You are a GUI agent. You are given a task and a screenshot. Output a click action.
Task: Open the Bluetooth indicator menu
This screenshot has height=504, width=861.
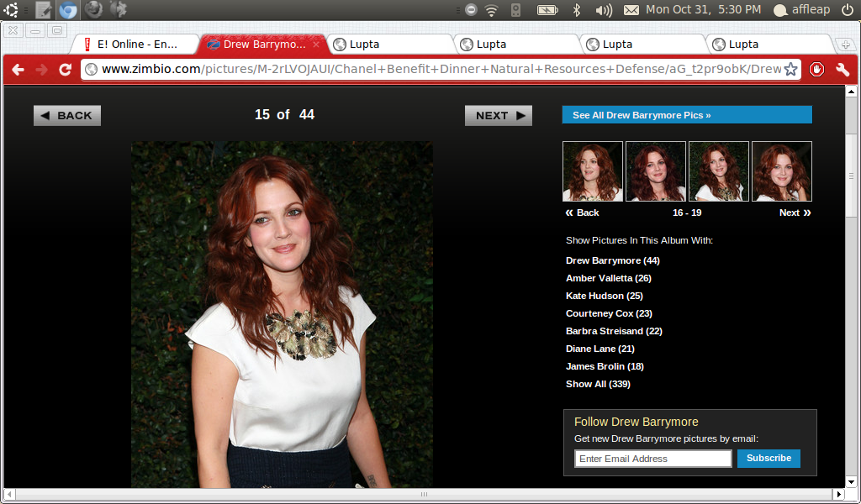[577, 10]
